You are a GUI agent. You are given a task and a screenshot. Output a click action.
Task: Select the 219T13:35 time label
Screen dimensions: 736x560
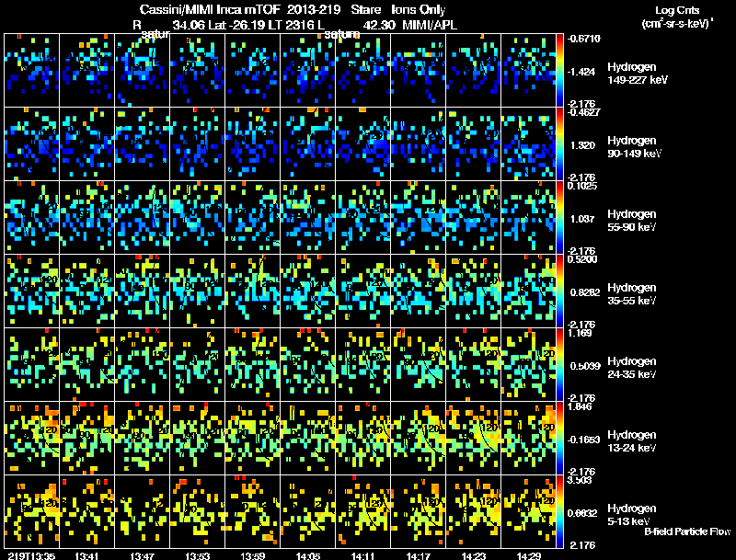click(31, 555)
